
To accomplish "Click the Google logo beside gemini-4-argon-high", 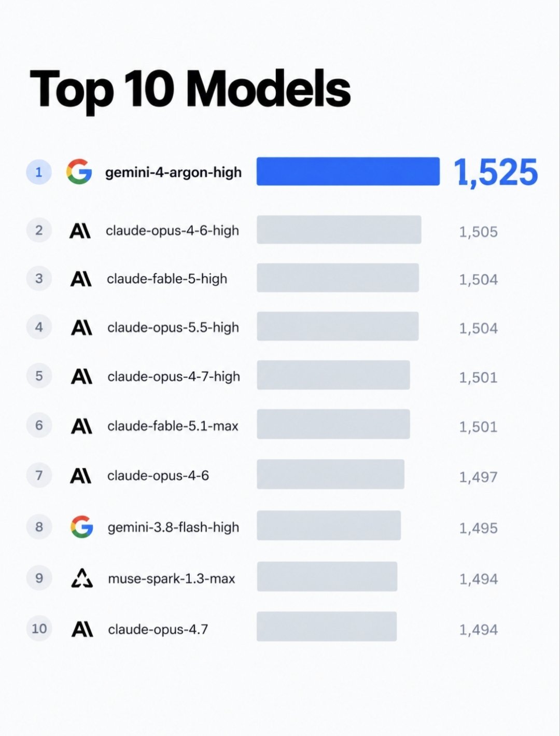I will coord(79,172).
